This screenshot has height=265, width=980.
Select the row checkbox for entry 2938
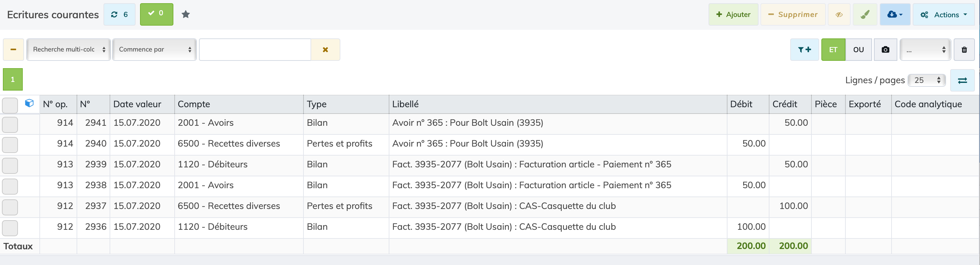10,186
